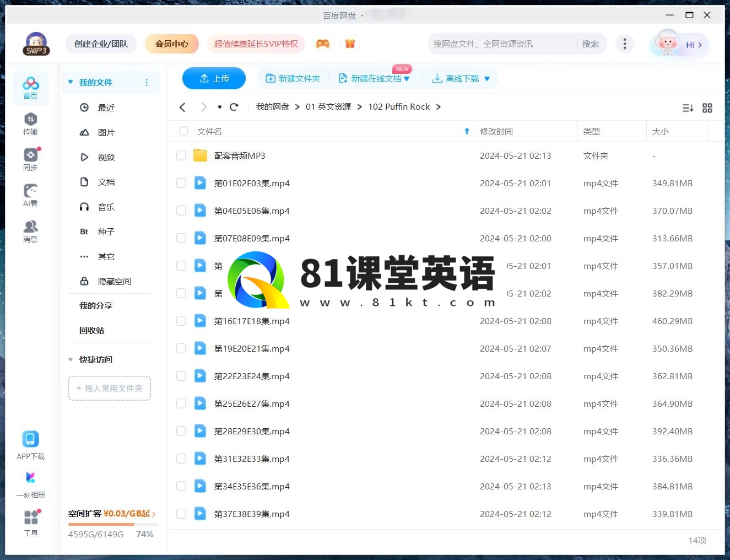This screenshot has width=730, height=560.
Task: Open the AI看 sidebar icon
Action: coord(30,195)
